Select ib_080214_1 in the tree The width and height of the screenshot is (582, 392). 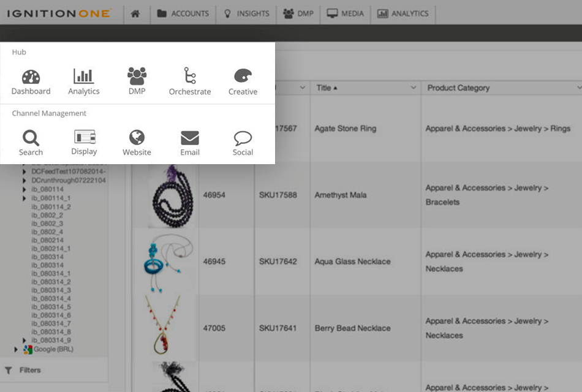[51, 249]
